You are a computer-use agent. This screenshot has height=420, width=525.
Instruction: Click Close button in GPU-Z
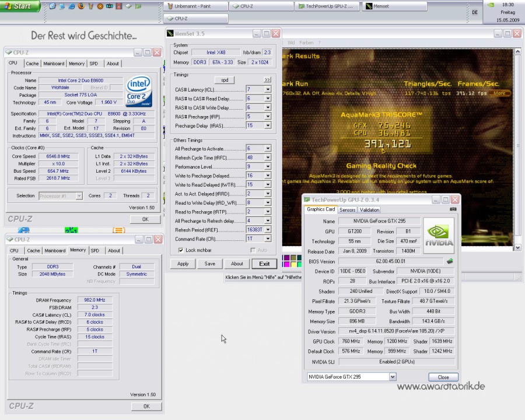click(x=443, y=377)
